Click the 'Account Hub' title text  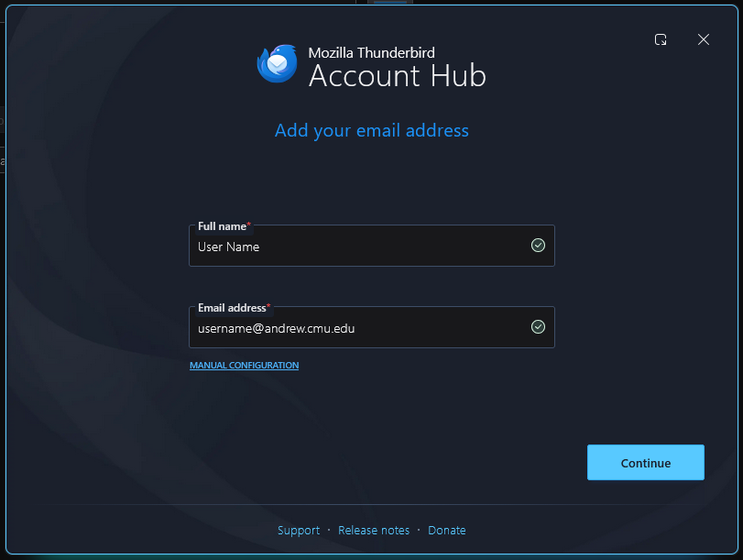397,76
